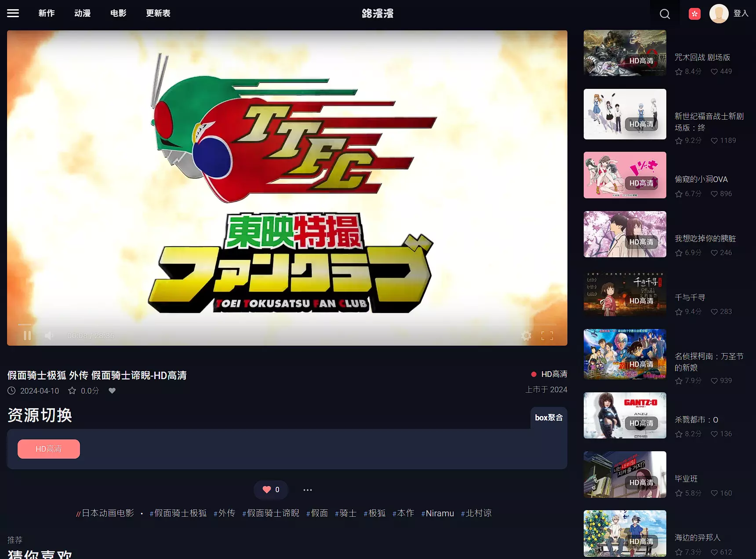Open the 千与千寻 thumbnail
Image resolution: width=756 pixels, height=559 pixels.
[625, 293]
